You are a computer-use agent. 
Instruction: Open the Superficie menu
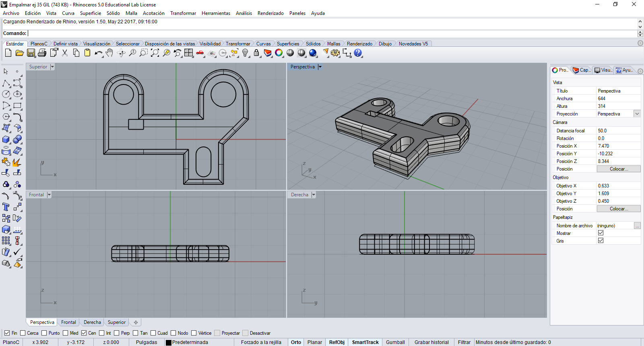(90, 13)
